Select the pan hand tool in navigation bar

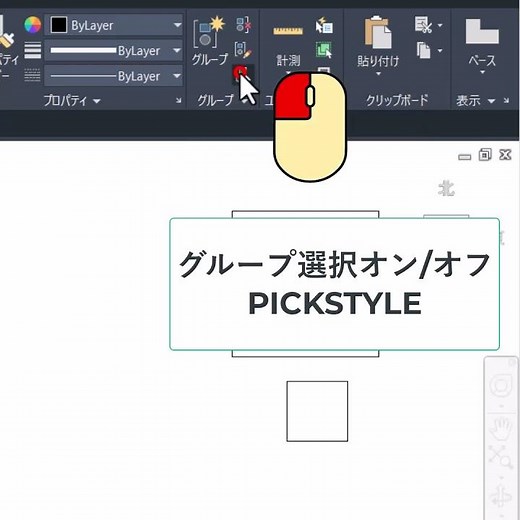[501, 429]
